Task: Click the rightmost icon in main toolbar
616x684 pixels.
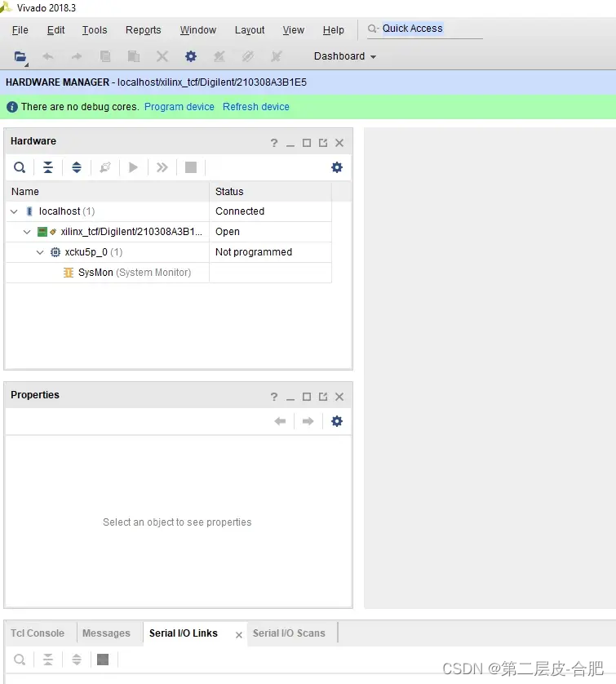Action: click(x=277, y=56)
